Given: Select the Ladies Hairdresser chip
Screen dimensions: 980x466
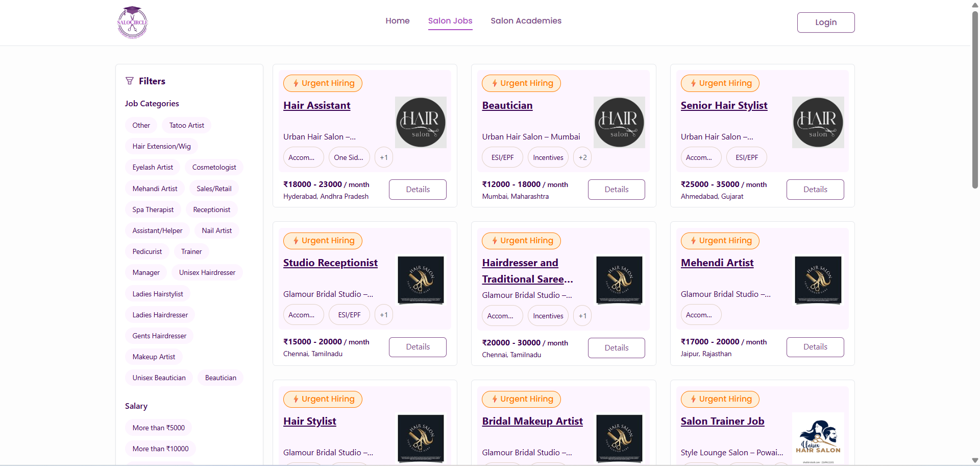Looking at the screenshot, I should click(x=160, y=315).
